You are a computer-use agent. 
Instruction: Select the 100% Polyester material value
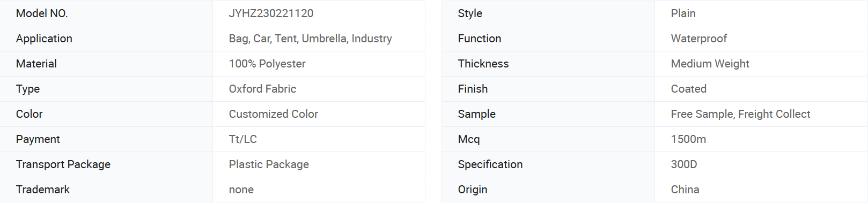[267, 64]
